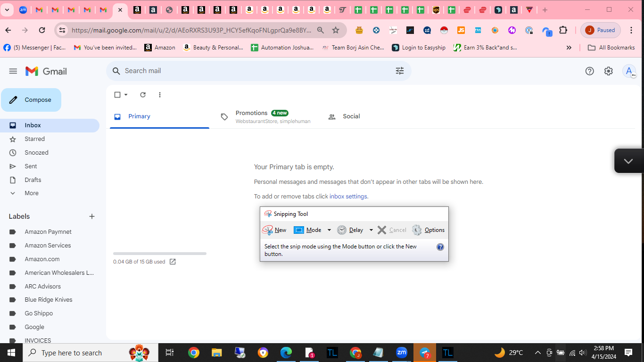Create new label with plus icon

click(x=92, y=216)
